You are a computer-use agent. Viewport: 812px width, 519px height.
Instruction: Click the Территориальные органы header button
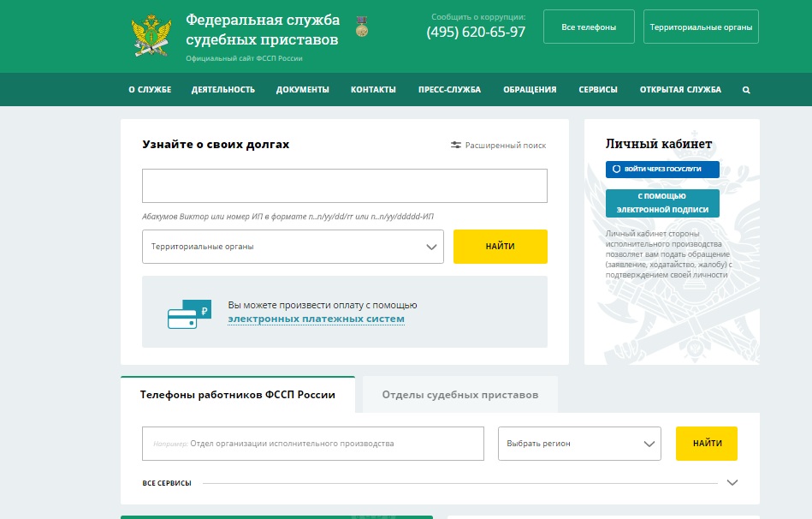tap(701, 27)
